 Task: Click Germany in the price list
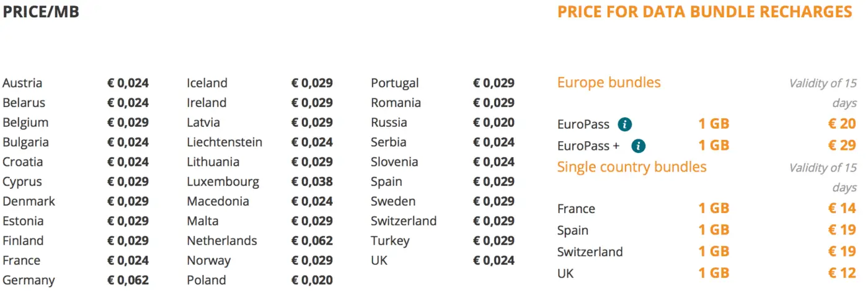coord(29,280)
